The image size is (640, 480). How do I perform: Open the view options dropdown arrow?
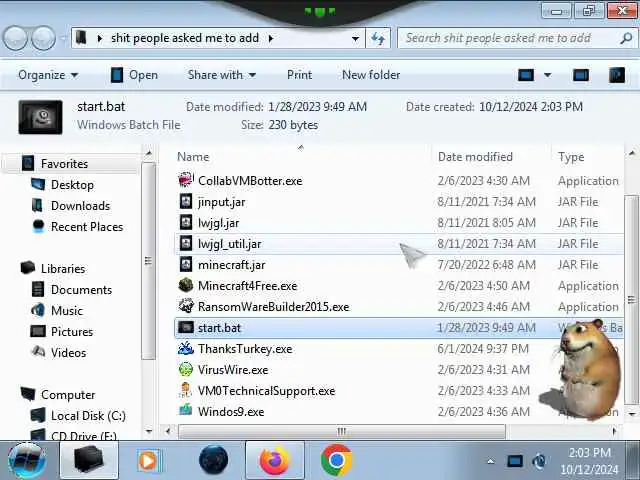point(548,75)
